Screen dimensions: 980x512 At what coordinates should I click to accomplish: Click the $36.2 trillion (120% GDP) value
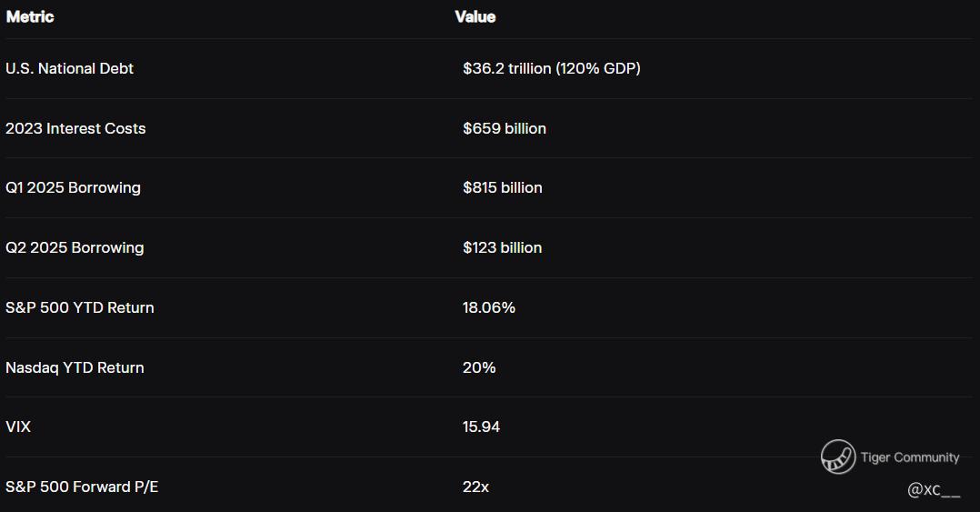[551, 68]
